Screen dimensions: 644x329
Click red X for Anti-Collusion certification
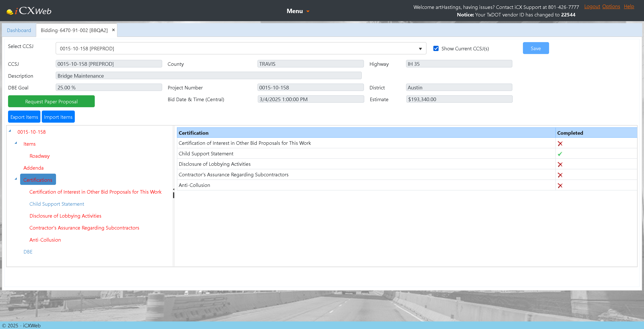(560, 186)
